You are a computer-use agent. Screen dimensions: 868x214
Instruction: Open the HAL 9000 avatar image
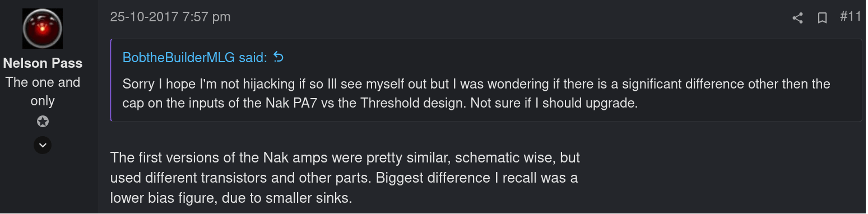click(x=43, y=28)
